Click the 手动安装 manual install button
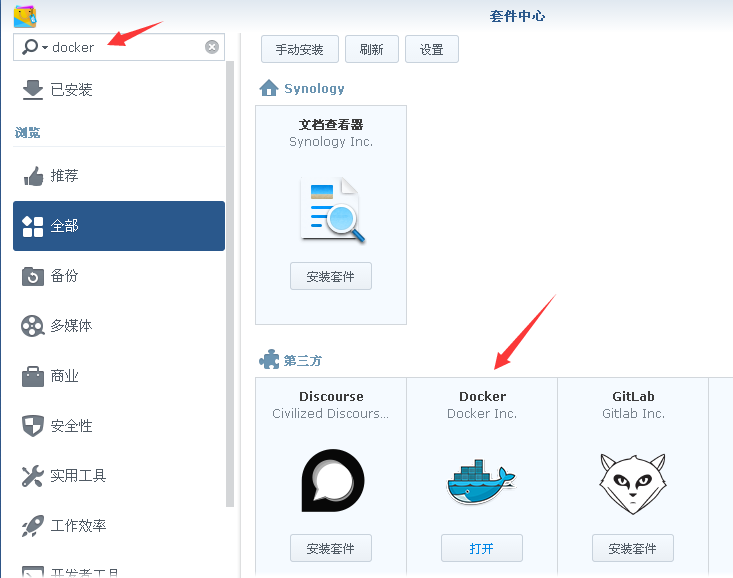Viewport: 733px width, 578px height. tap(300, 49)
